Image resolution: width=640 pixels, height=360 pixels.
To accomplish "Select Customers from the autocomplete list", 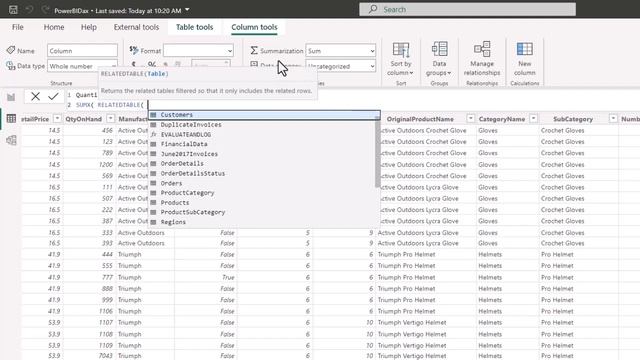I will click(x=264, y=115).
